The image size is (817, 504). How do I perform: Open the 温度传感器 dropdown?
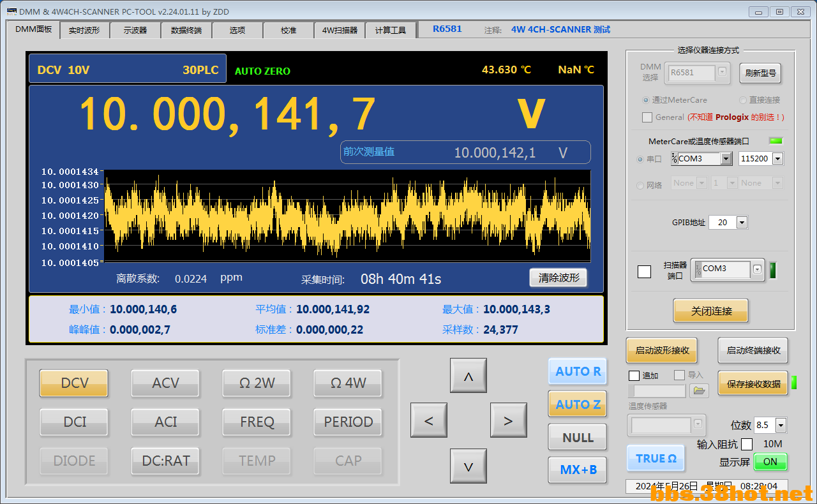(698, 424)
